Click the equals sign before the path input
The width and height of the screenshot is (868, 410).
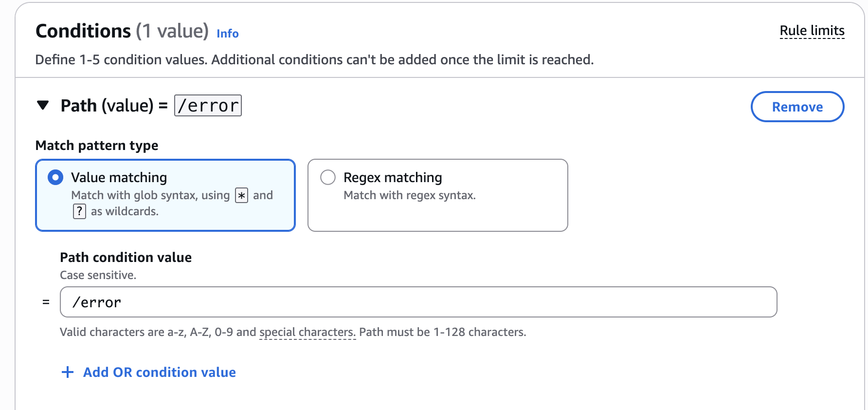click(x=46, y=302)
